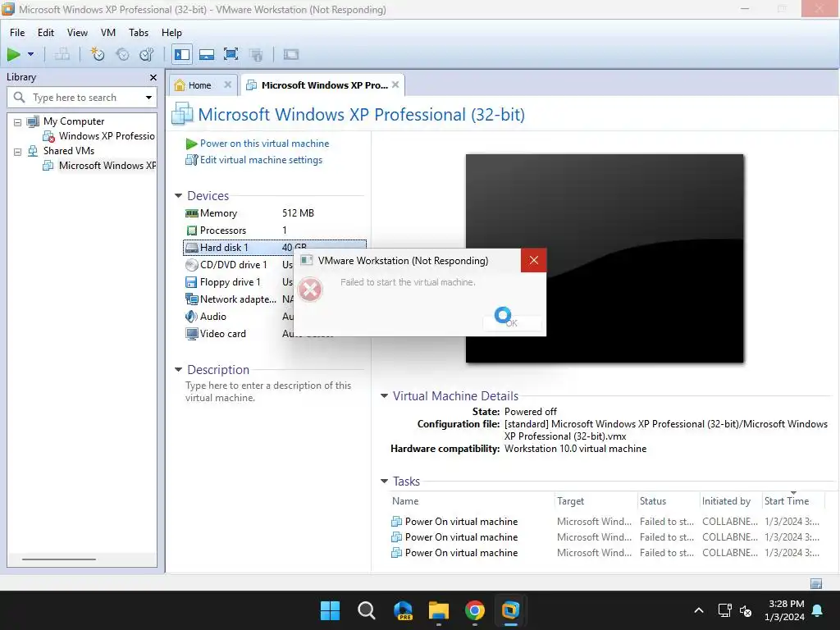
Task: Open the View menu
Action: click(77, 33)
